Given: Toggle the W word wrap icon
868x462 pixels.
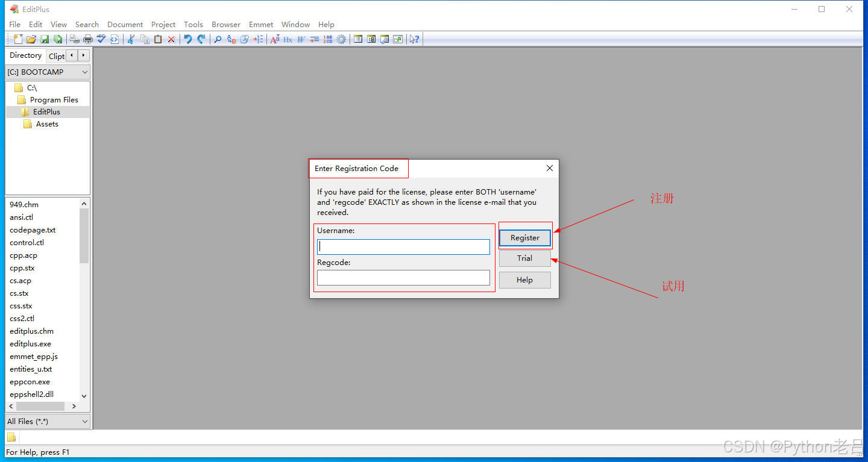Looking at the screenshot, I should click(301, 39).
